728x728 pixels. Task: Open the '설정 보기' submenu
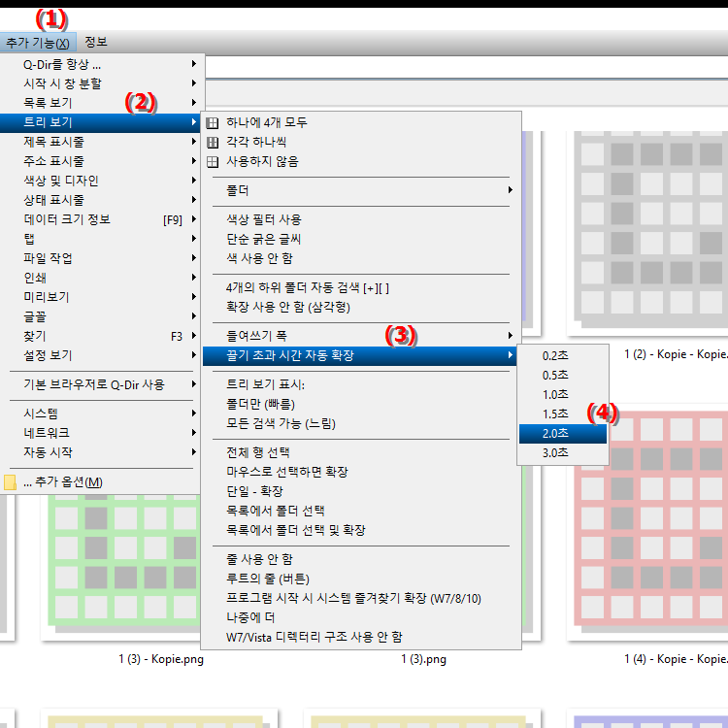click(100, 356)
